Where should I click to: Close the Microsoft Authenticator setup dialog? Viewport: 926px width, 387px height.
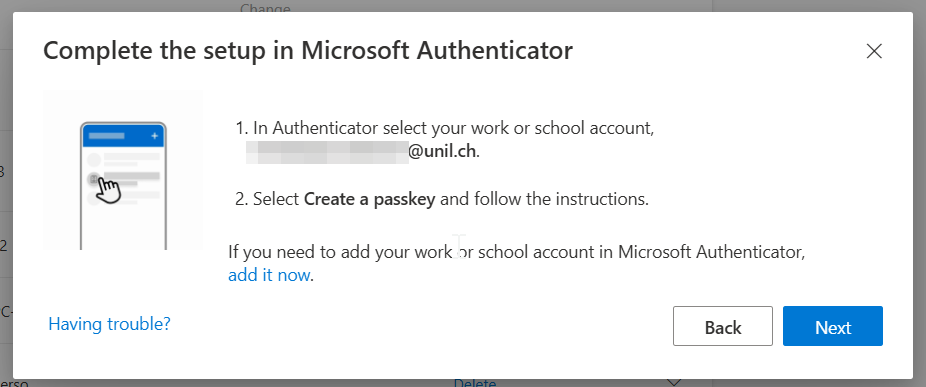pyautogui.click(x=873, y=51)
